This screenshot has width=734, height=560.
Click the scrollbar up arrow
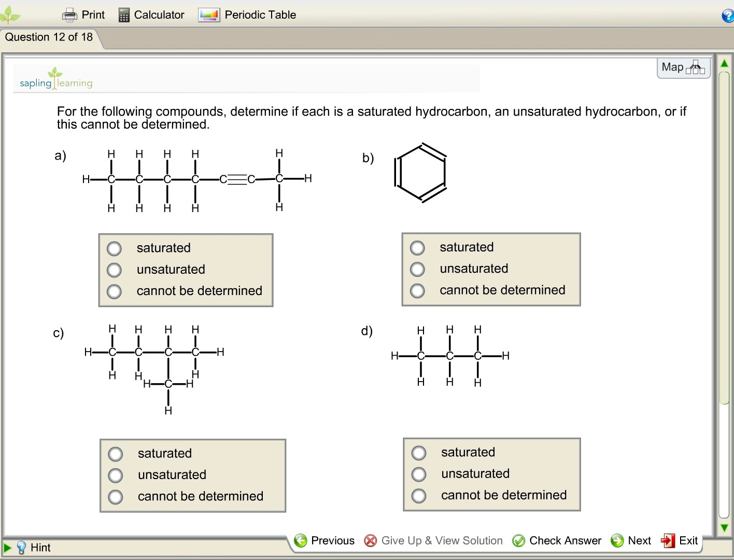point(724,62)
